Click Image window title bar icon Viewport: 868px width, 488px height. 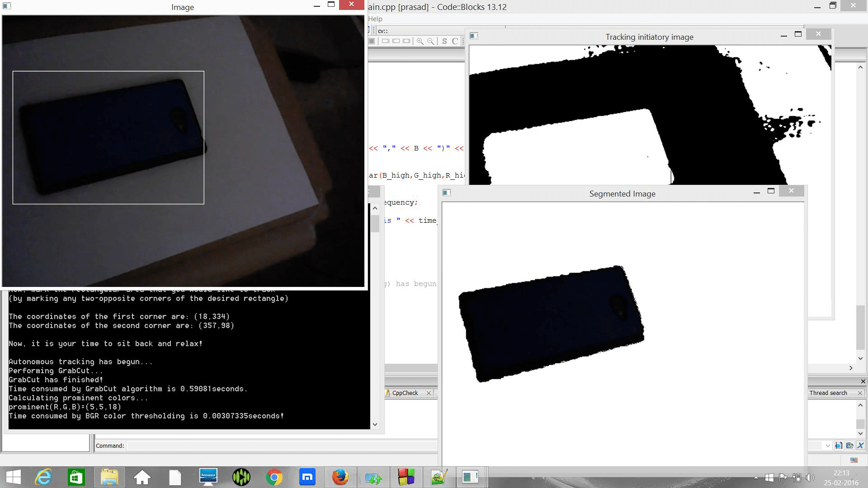[7, 6]
